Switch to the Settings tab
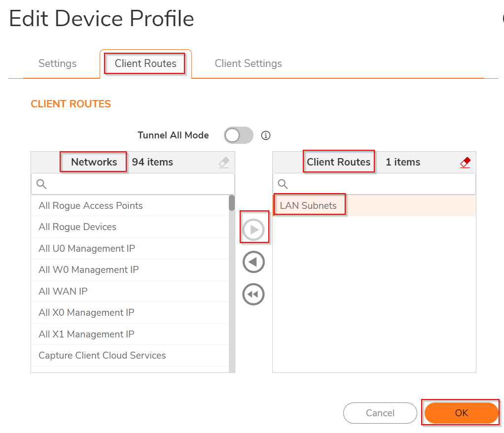The width and height of the screenshot is (504, 433). point(58,64)
